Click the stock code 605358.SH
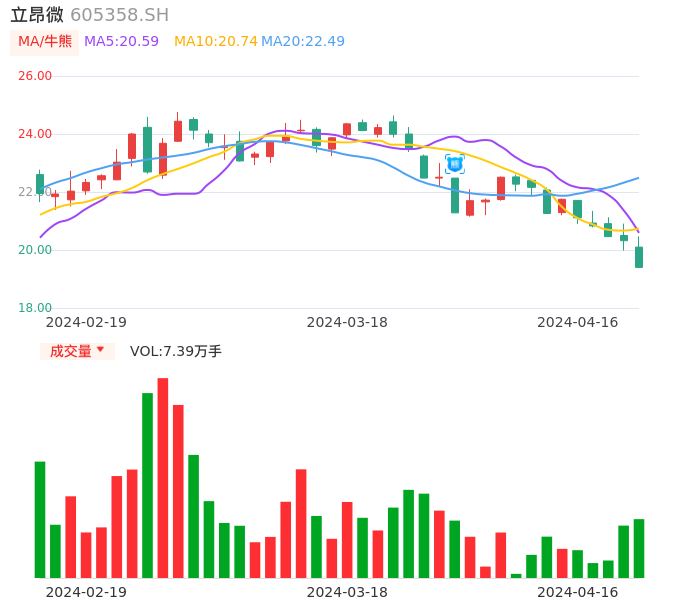 [120, 15]
